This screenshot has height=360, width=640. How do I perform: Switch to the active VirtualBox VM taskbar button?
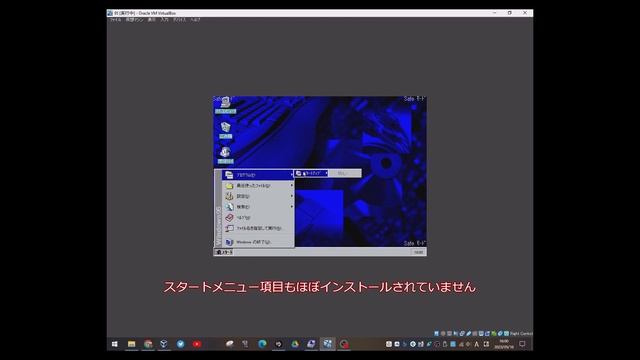pos(327,344)
